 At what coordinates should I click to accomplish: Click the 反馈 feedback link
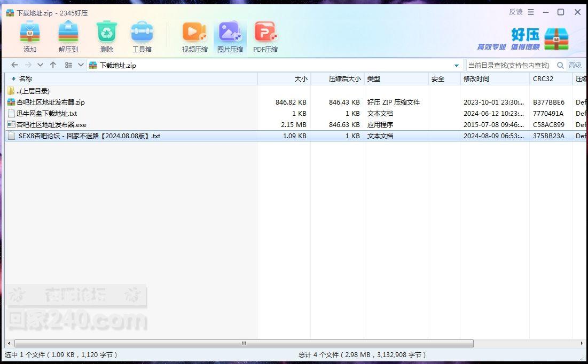coord(515,12)
